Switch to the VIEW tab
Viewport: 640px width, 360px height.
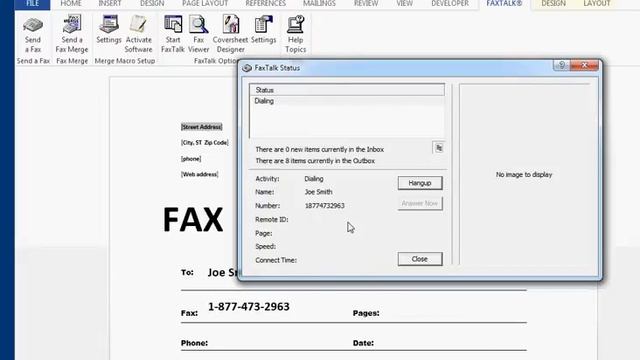pyautogui.click(x=404, y=4)
